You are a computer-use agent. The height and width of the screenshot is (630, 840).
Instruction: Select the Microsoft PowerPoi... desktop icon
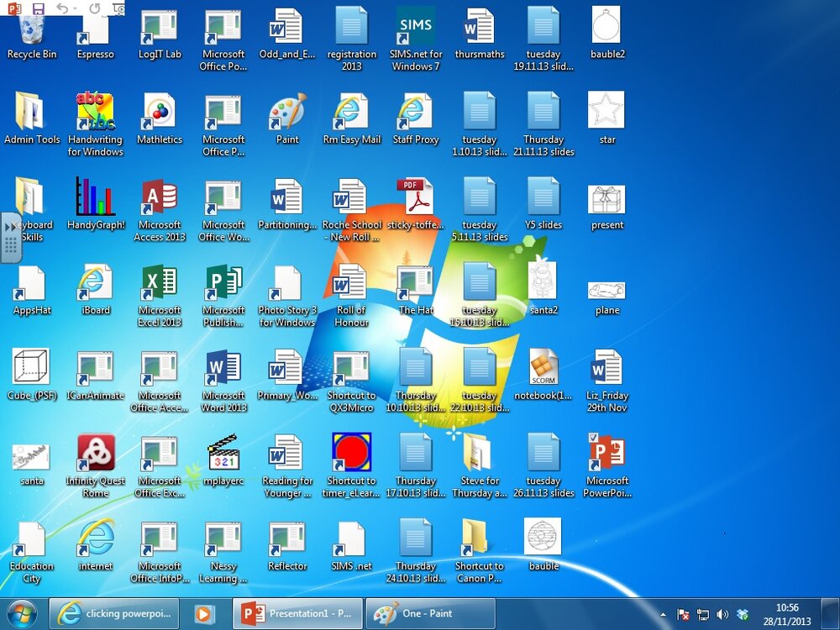coord(606,452)
